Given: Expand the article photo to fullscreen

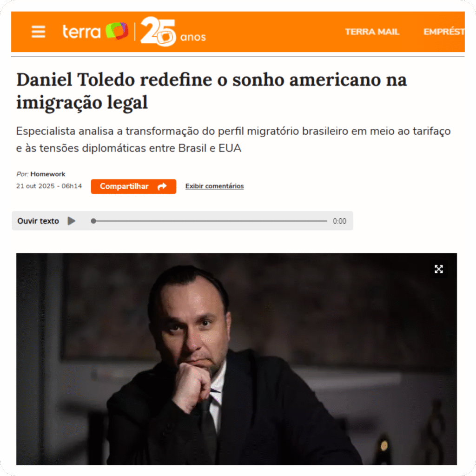Looking at the screenshot, I should pyautogui.click(x=438, y=269).
